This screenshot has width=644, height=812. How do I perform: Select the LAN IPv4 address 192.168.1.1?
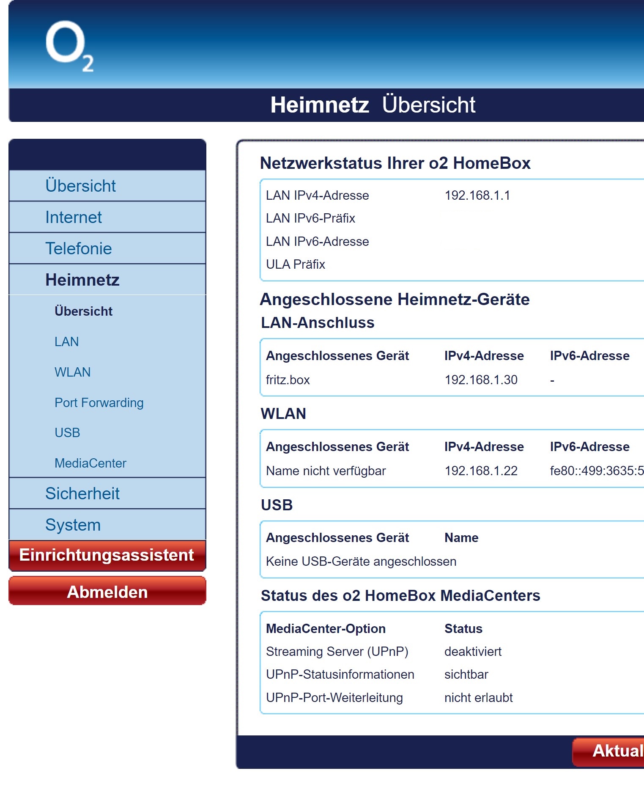pos(477,195)
